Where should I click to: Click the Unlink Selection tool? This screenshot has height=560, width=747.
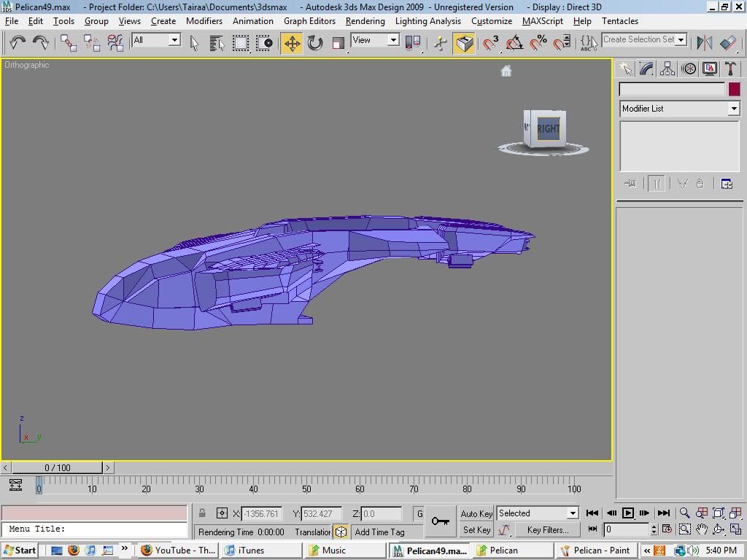click(92, 43)
